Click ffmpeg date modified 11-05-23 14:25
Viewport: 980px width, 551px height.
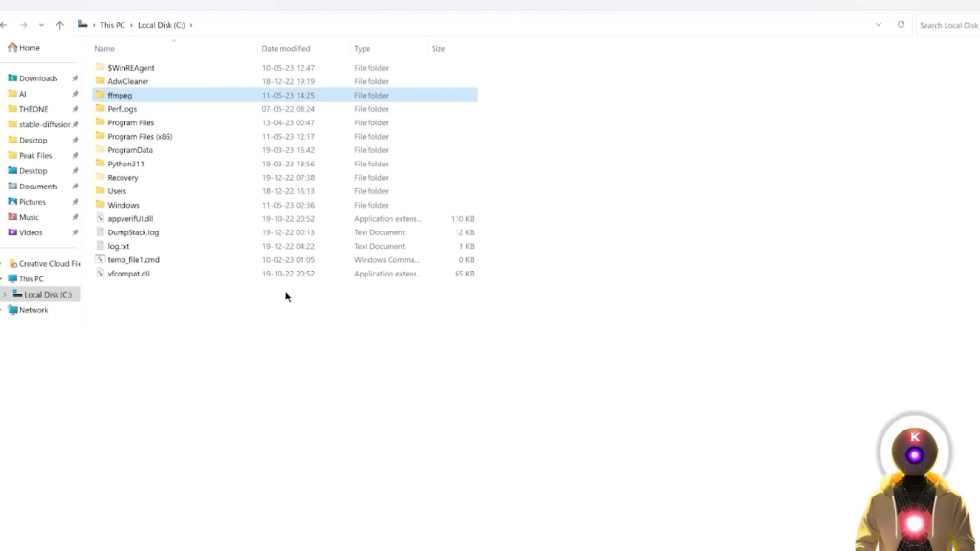click(x=288, y=95)
